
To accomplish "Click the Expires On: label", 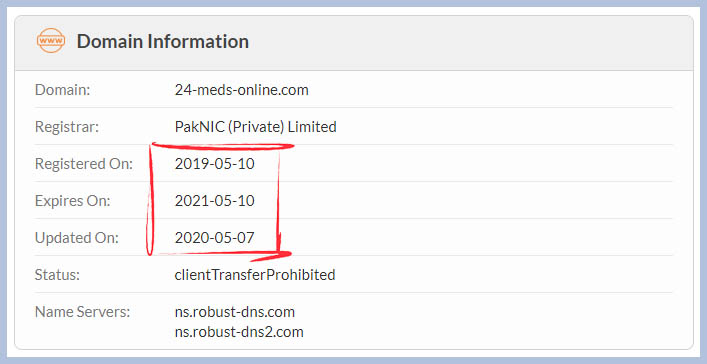I will (x=73, y=201).
